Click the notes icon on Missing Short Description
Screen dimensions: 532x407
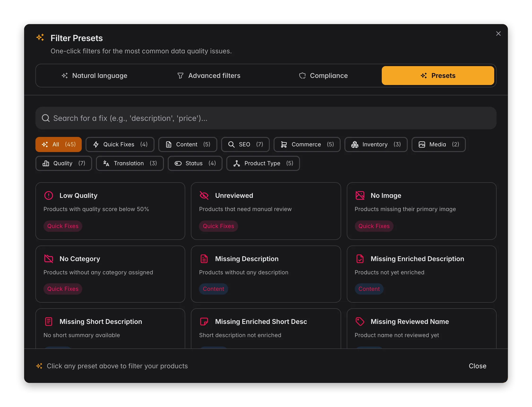click(x=49, y=322)
